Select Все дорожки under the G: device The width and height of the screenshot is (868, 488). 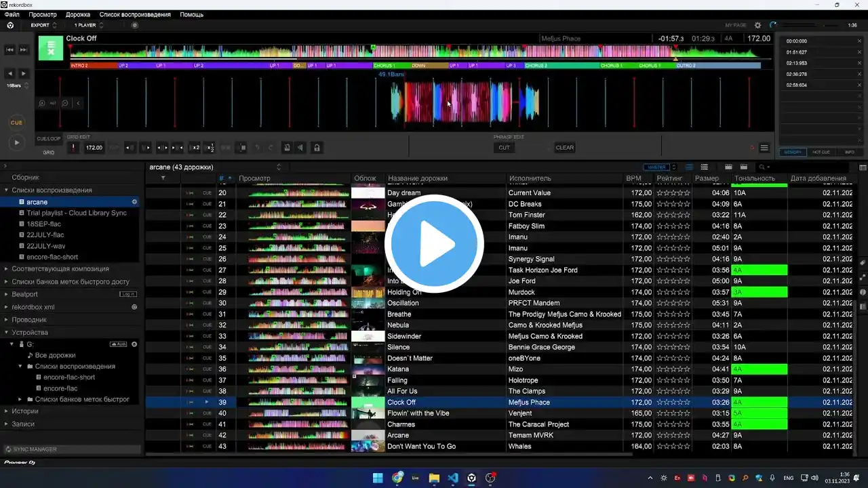[x=55, y=355]
